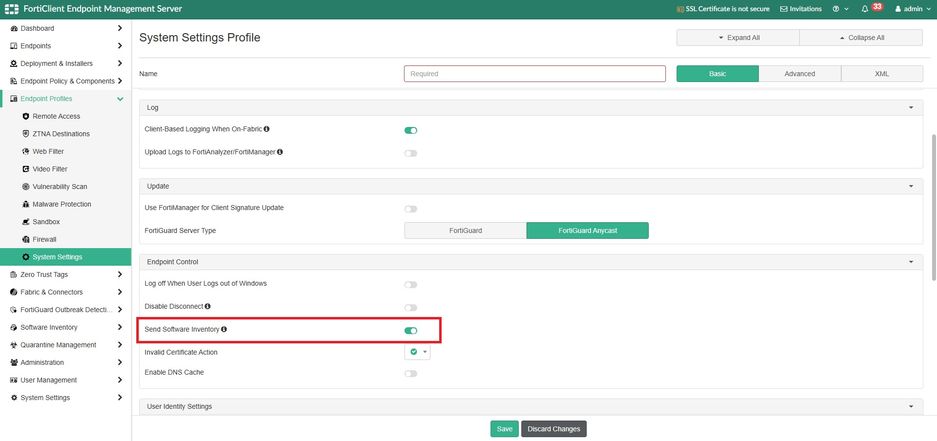This screenshot has width=937, height=441.
Task: Click the Endpoints sidebar icon
Action: (x=14, y=46)
